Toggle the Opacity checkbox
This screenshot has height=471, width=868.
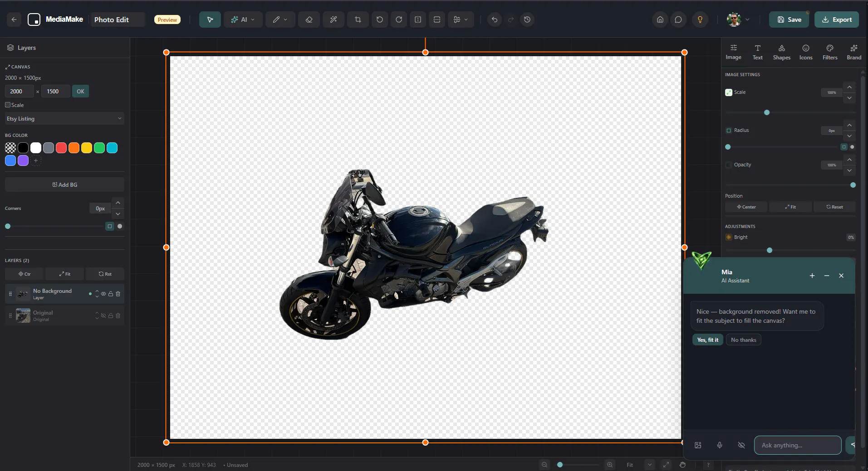pos(729,165)
